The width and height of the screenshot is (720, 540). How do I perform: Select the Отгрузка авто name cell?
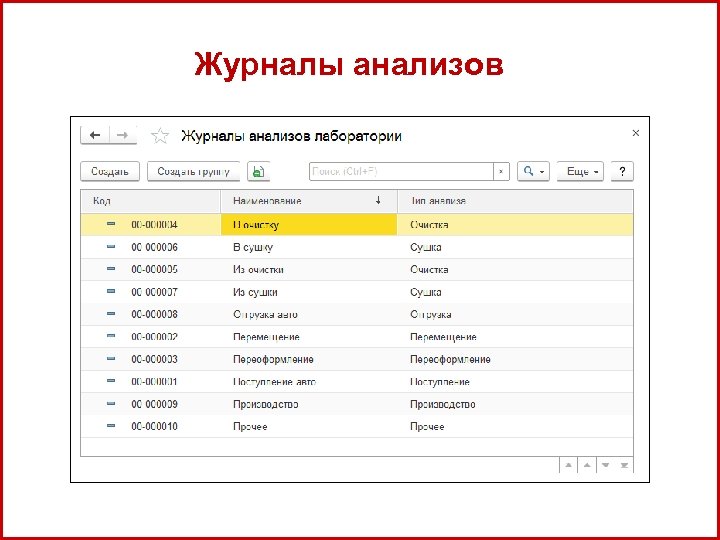tap(309, 315)
